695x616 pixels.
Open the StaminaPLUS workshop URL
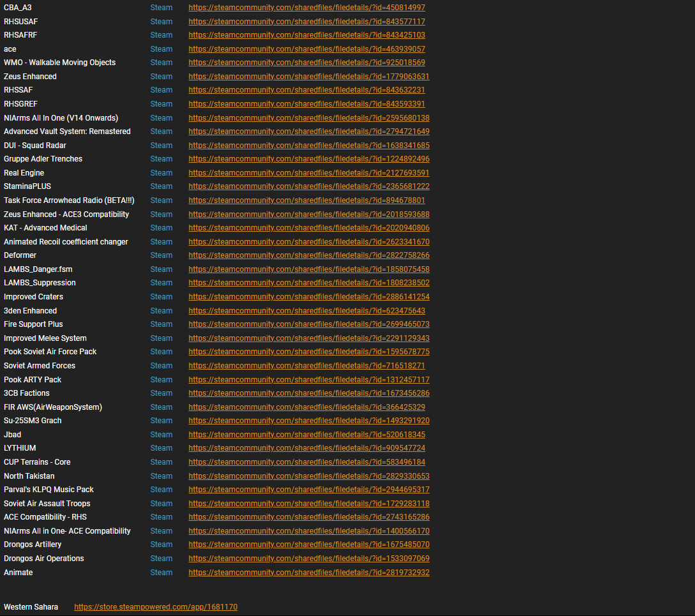point(309,186)
